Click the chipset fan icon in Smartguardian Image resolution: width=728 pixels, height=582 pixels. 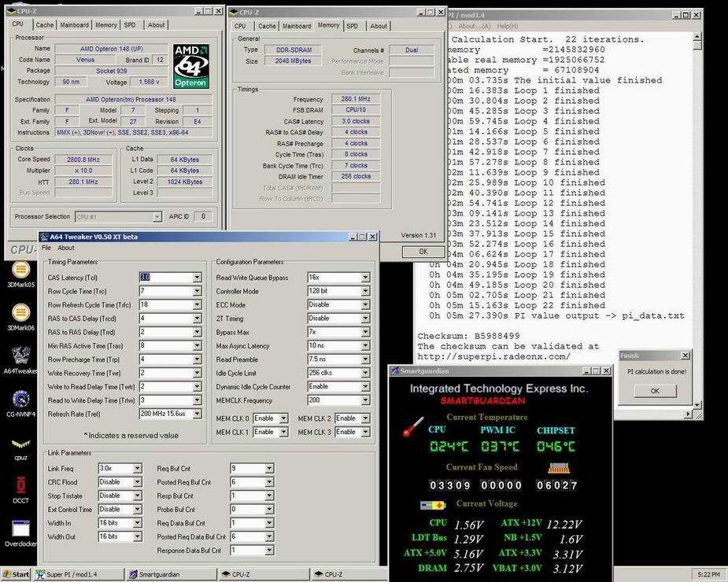point(558,468)
